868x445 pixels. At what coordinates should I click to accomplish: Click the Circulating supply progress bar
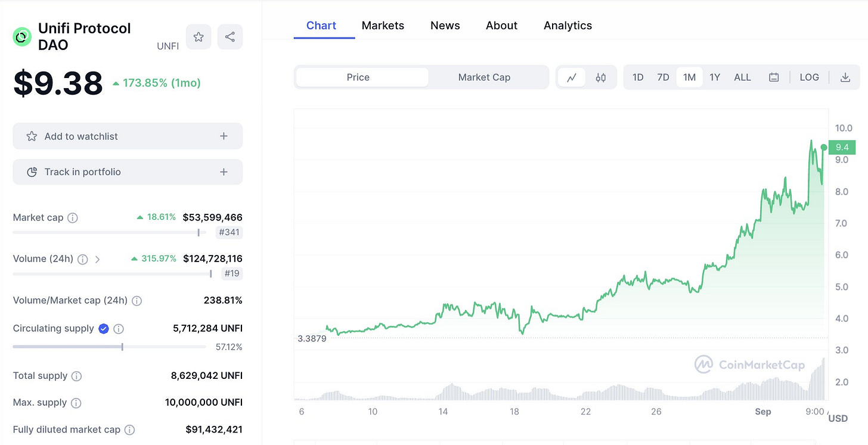point(110,347)
